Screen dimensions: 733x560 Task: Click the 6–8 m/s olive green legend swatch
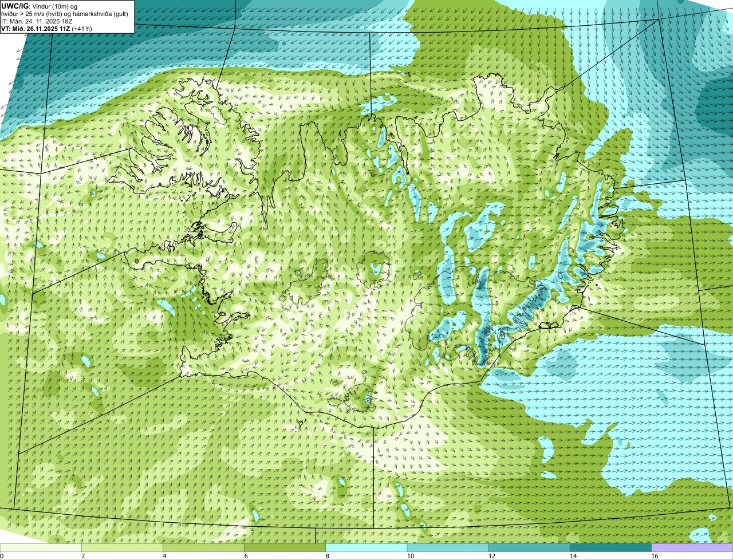tap(285, 548)
